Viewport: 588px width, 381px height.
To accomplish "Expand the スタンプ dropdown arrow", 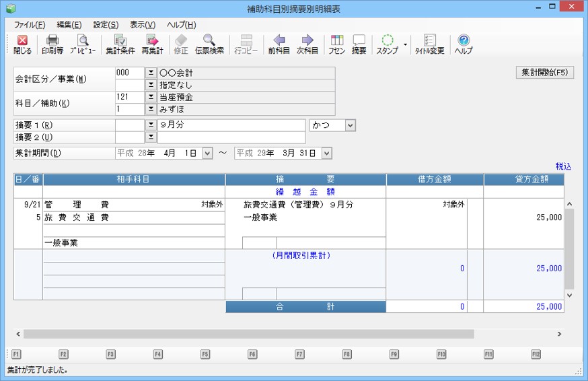I will tap(405, 45).
